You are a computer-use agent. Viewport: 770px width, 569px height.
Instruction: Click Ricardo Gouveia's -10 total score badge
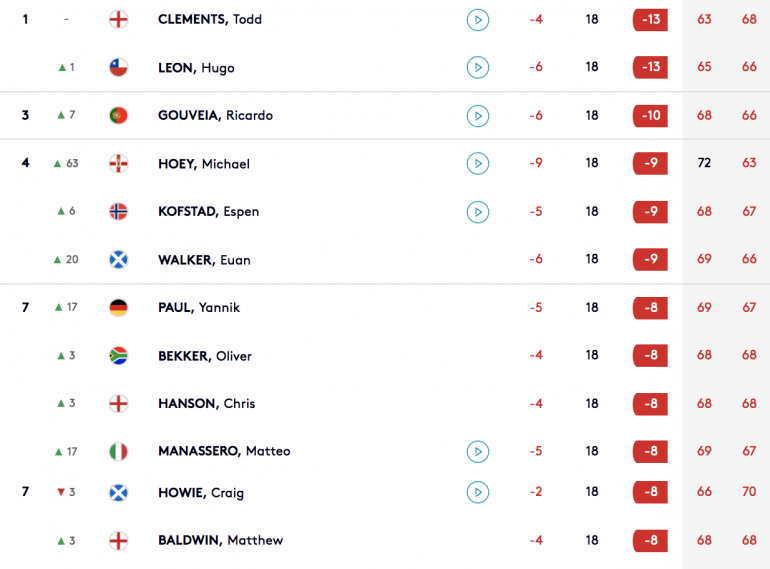coord(650,115)
